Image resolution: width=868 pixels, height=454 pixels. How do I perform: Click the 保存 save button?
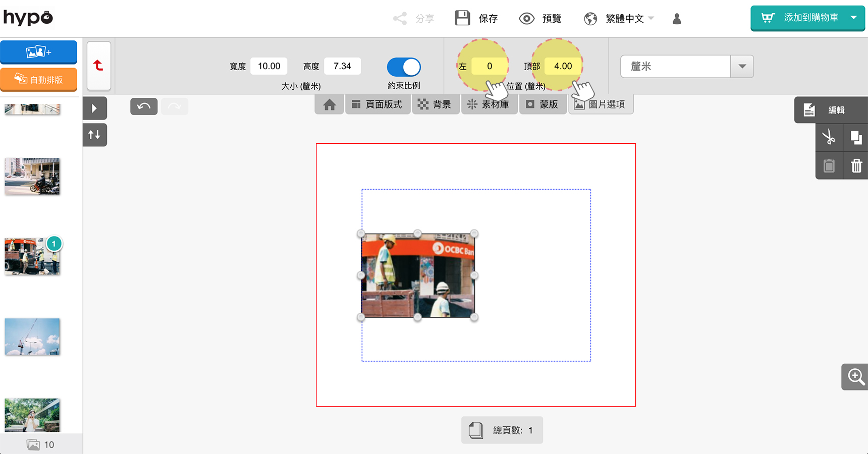pos(476,19)
